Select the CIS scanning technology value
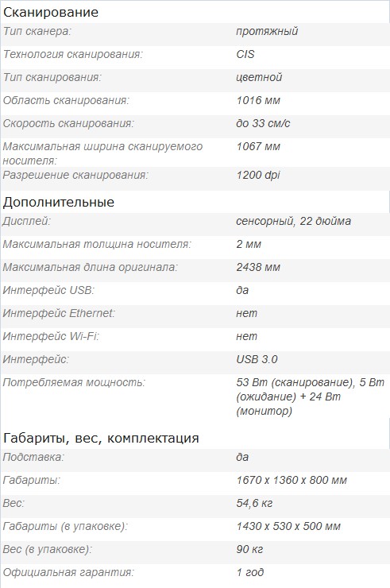This screenshot has height=588, width=390. coord(245,54)
